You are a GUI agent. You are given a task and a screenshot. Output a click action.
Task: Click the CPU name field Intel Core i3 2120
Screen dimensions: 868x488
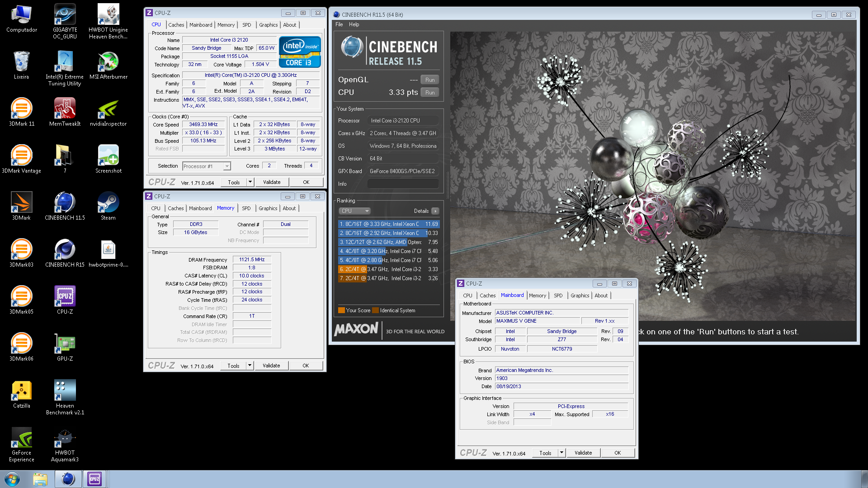229,40
